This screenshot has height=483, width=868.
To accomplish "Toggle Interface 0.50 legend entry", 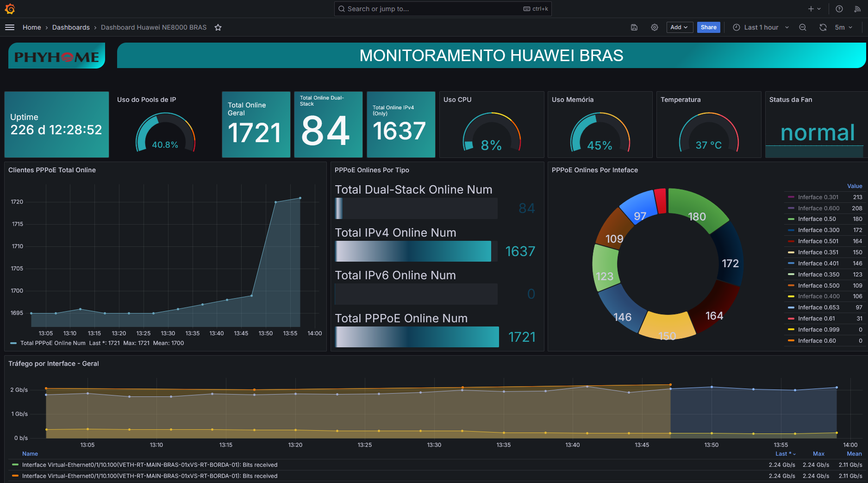I will click(x=817, y=219).
